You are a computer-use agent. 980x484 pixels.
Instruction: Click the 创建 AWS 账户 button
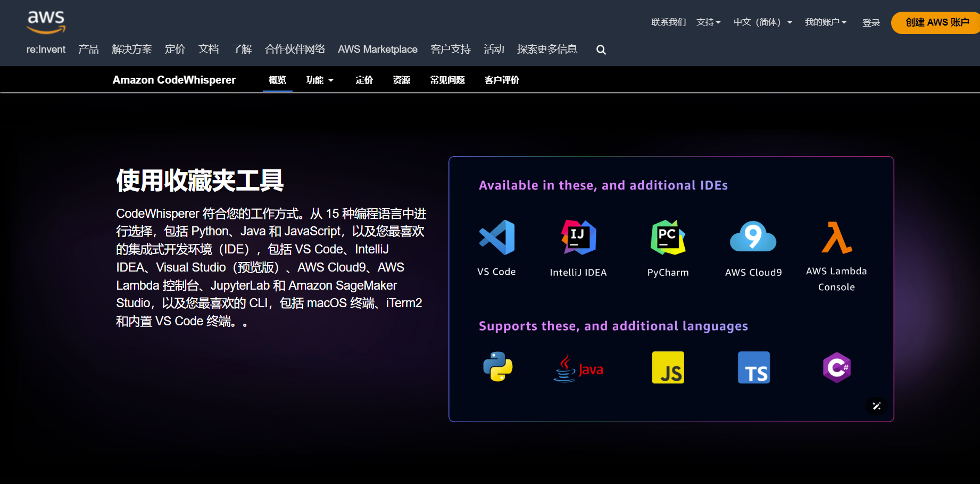(936, 22)
